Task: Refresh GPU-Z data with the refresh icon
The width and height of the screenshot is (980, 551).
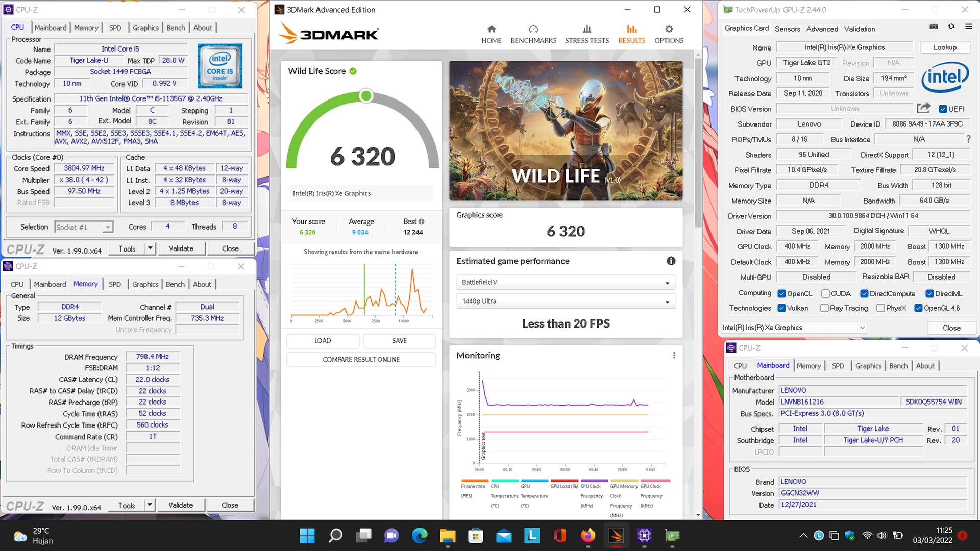Action: (951, 27)
